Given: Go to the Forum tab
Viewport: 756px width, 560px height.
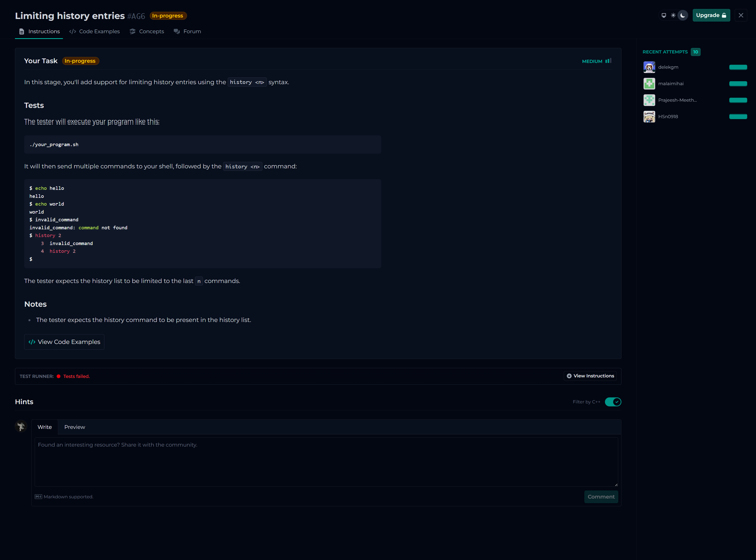Looking at the screenshot, I should pos(188,31).
